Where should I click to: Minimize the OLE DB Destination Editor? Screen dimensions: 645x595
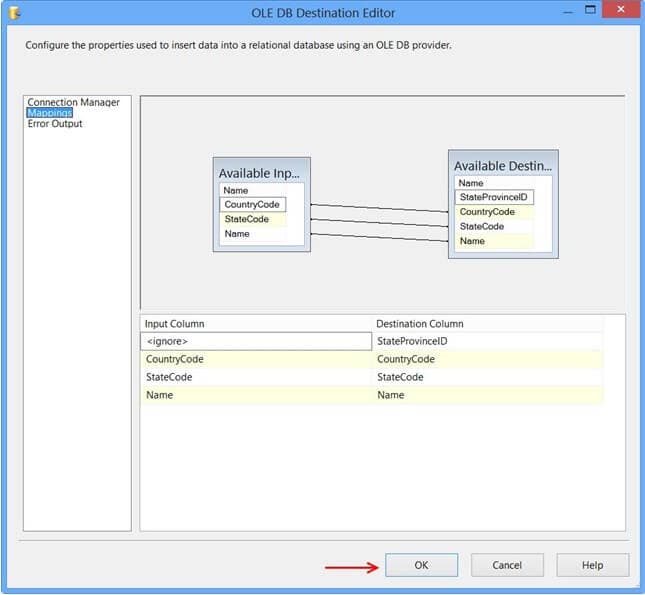(557, 11)
